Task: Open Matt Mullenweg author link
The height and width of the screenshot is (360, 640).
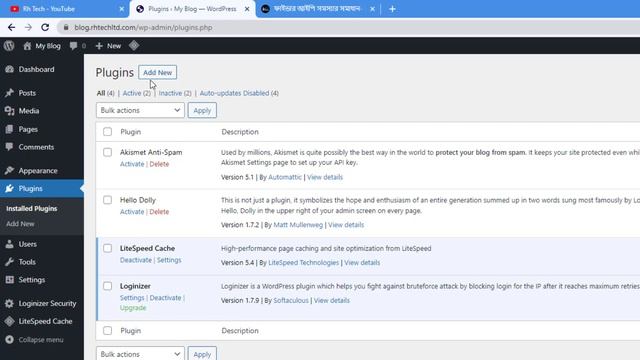Action: pyautogui.click(x=298, y=225)
